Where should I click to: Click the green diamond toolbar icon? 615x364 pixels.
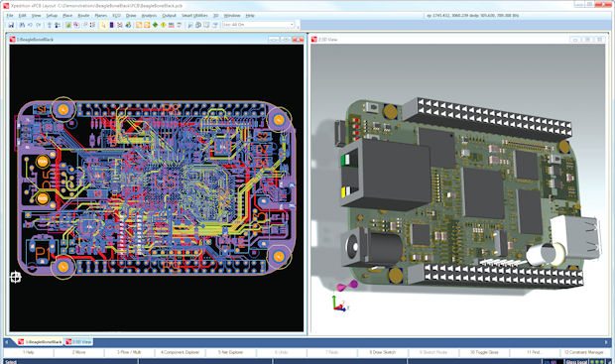point(155,25)
